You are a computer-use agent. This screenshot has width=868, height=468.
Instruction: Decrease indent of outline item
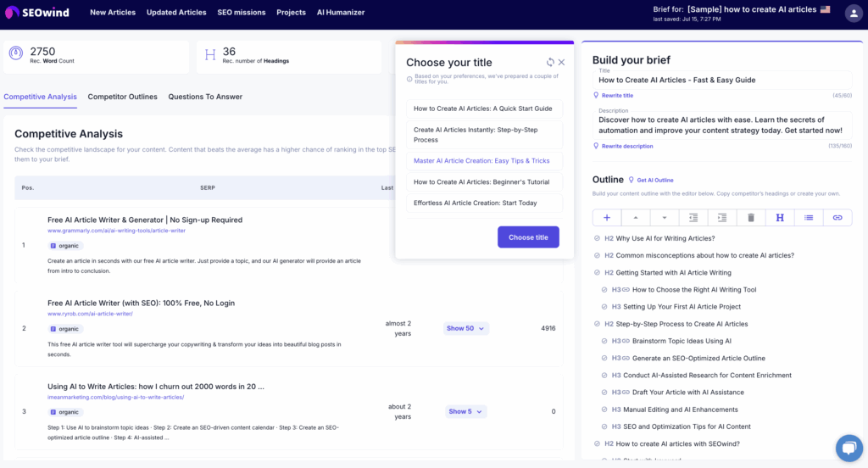tap(693, 218)
